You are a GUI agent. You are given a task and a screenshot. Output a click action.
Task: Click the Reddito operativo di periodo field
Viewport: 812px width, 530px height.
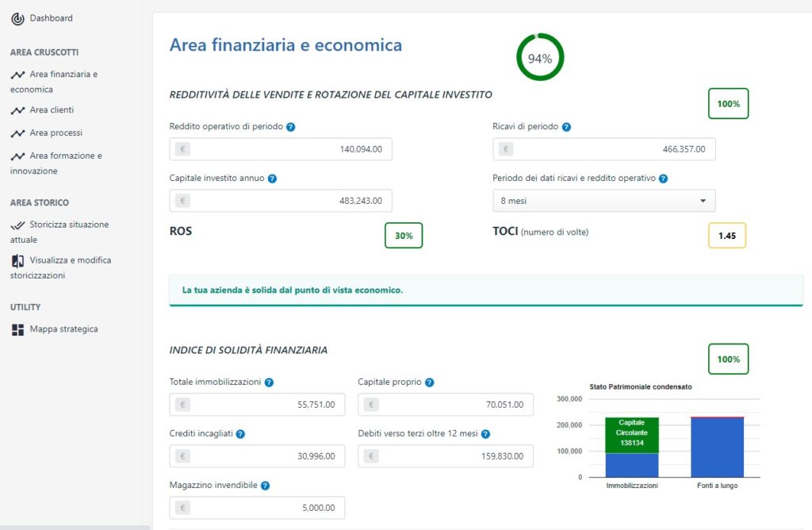pos(281,149)
